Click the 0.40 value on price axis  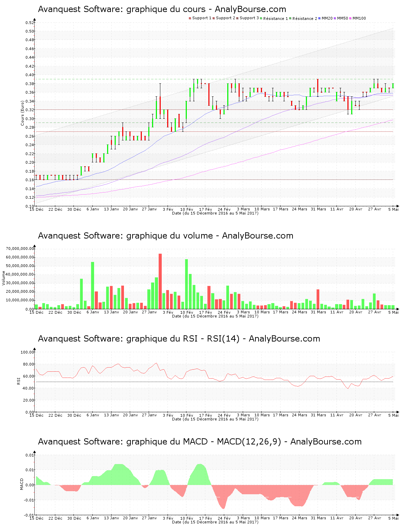point(30,75)
